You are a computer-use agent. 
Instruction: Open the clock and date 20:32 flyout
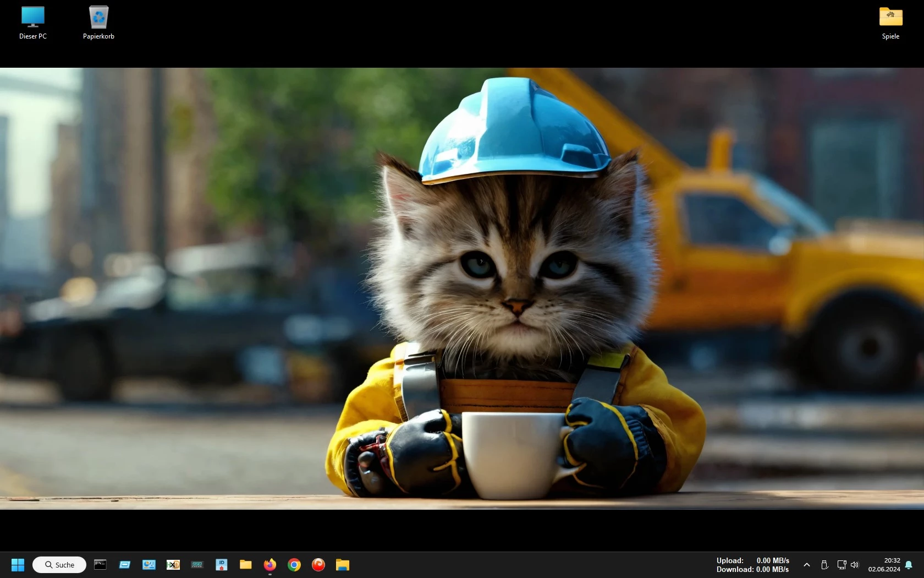point(884,565)
